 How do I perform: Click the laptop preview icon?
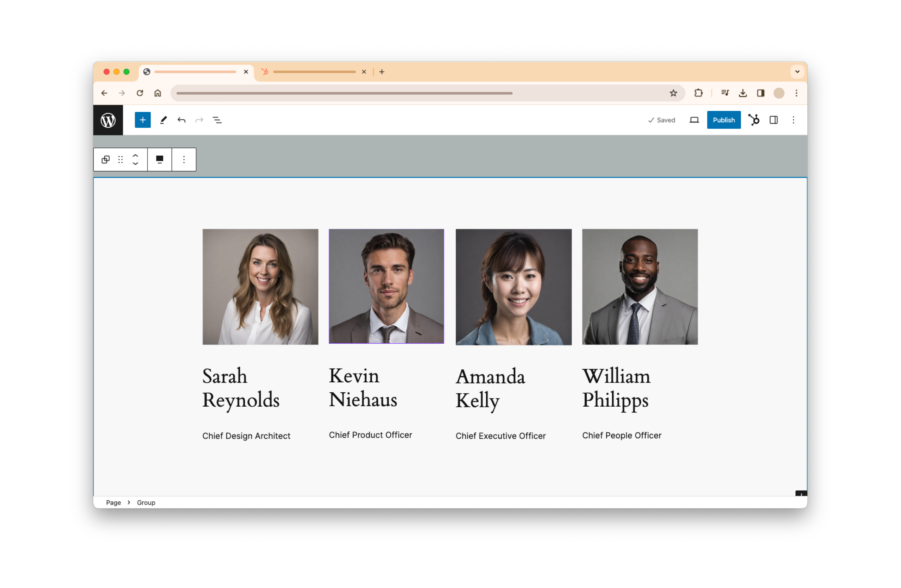(x=694, y=120)
